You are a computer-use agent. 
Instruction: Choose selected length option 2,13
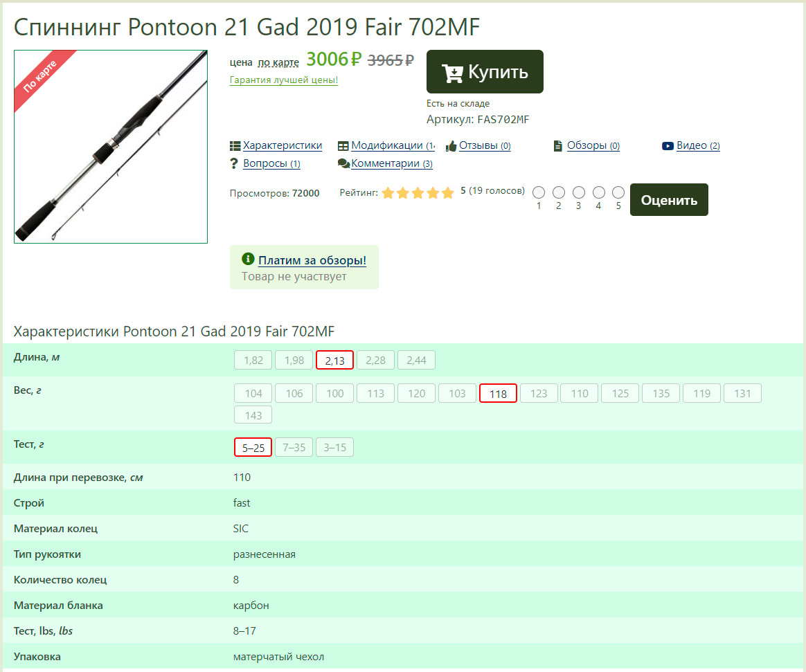pyautogui.click(x=334, y=360)
